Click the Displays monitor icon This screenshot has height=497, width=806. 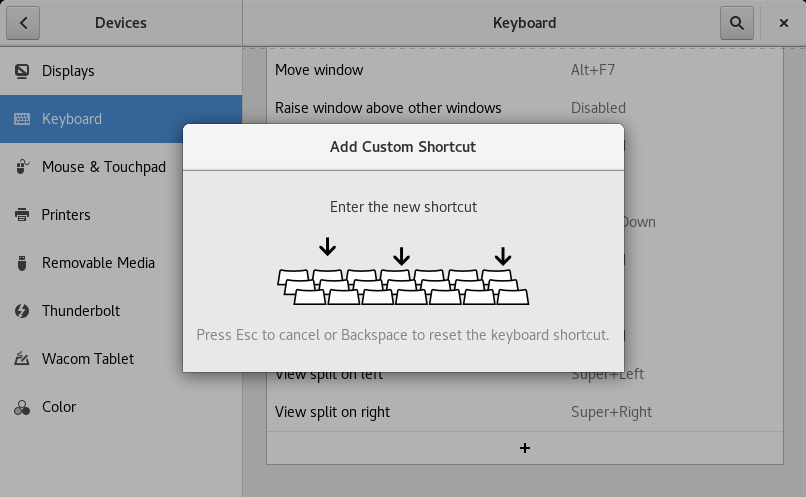(22, 71)
